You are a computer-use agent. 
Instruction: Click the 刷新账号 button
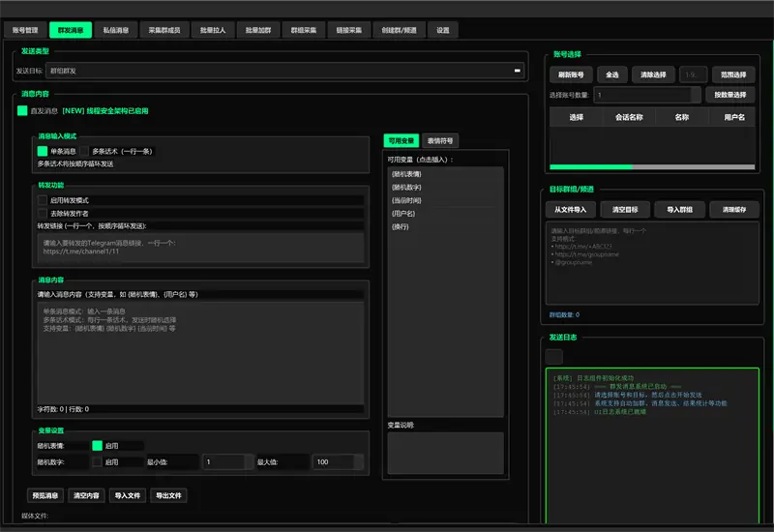point(571,74)
